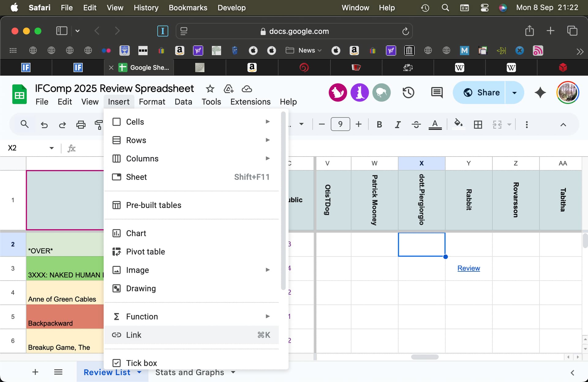This screenshot has height=382, width=588.
Task: Expand the Review List sheet tab menu
Action: coord(139,372)
